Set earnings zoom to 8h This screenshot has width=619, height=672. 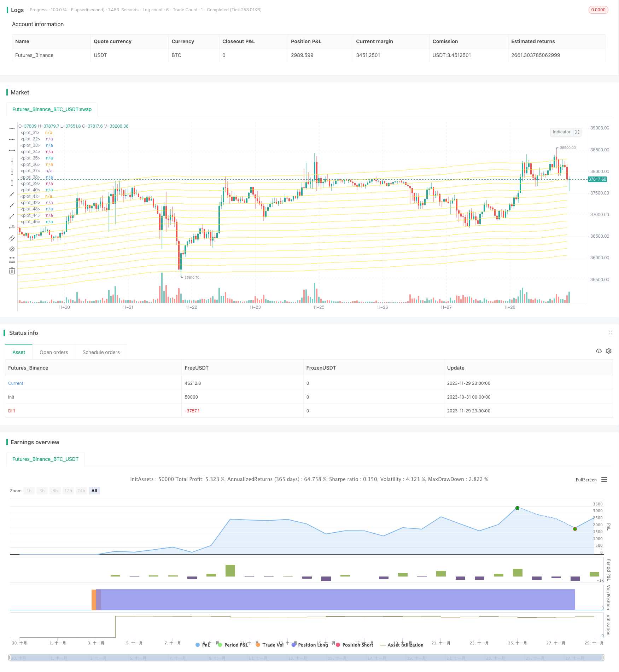tap(55, 491)
